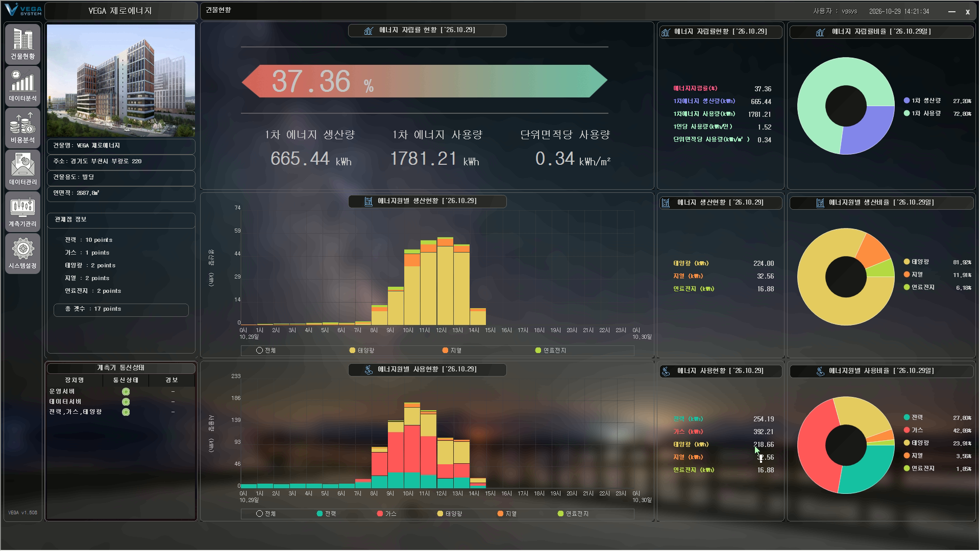
Task: Select 전체 radio in usage chart legend
Action: pos(259,514)
